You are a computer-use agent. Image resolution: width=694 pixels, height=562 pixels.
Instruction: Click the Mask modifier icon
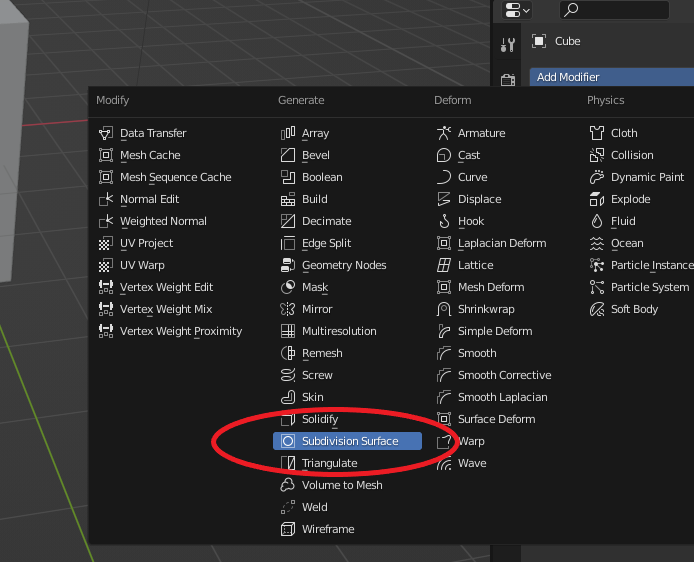[x=288, y=287]
